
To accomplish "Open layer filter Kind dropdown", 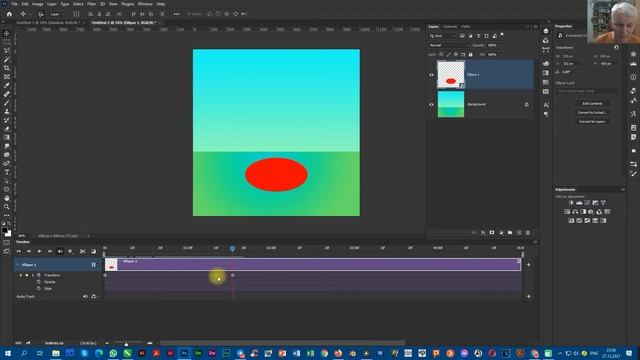I will pos(442,36).
